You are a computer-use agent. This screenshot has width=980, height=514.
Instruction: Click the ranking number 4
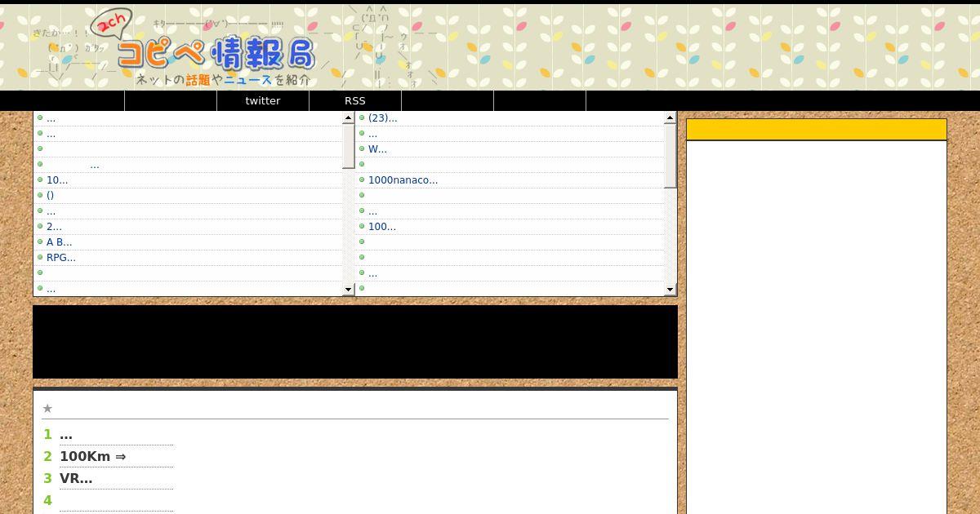(47, 501)
